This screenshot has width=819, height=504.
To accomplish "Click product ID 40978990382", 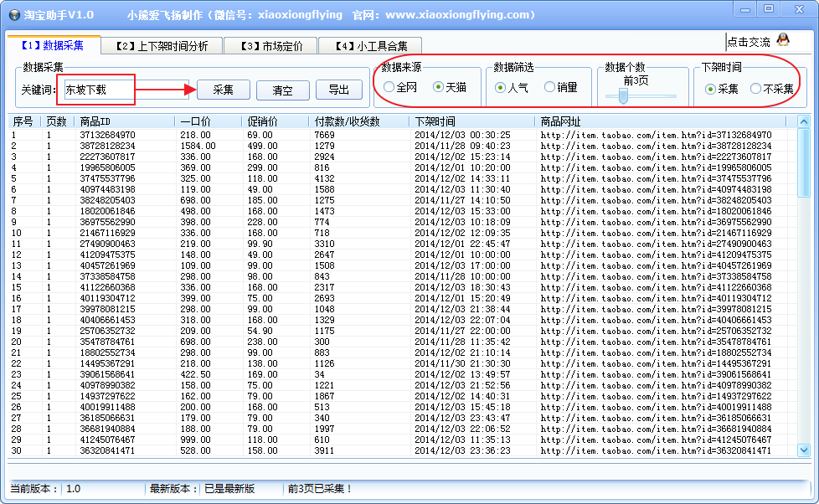I will [x=107, y=385].
